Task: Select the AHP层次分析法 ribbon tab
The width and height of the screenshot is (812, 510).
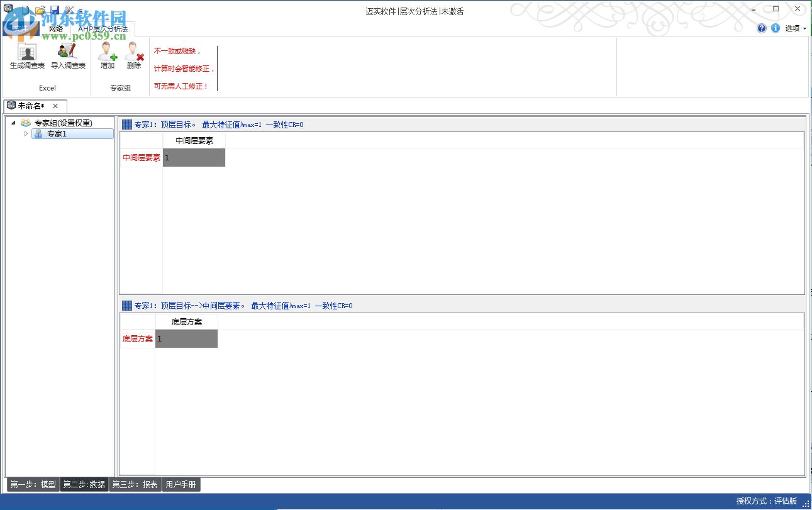Action: 103,29
